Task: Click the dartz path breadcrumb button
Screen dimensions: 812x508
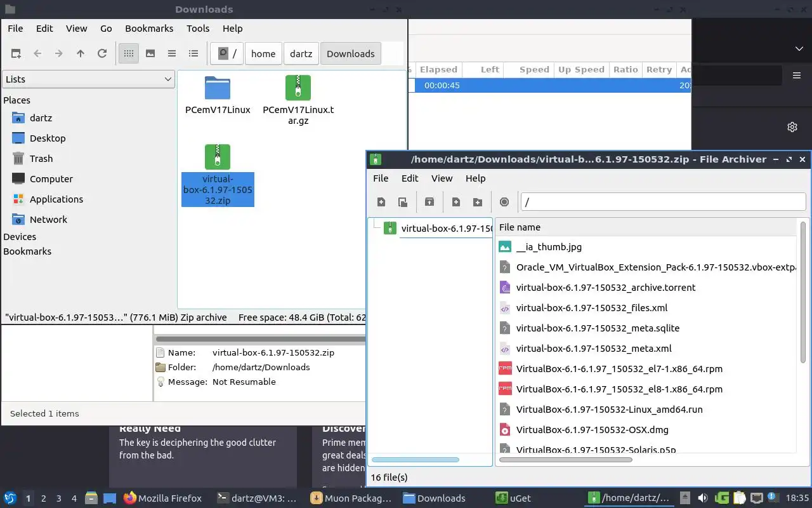Action: 301,54
